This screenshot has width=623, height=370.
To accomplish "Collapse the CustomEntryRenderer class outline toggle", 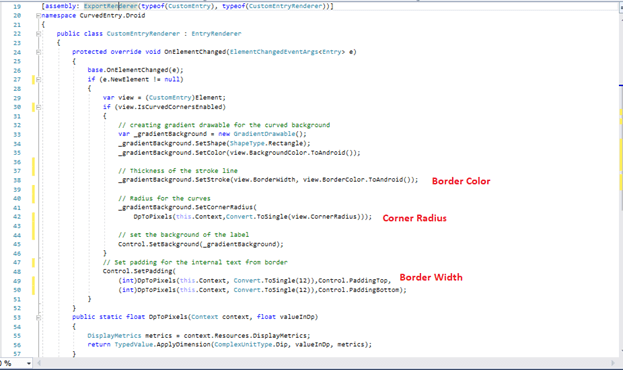I will pyautogui.click(x=39, y=34).
